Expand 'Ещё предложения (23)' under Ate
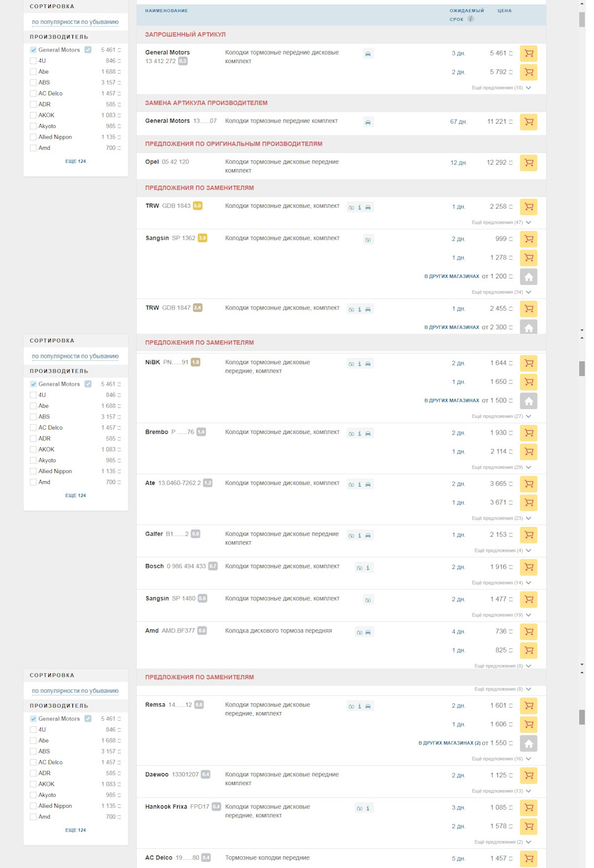The height and width of the screenshot is (868, 594). pos(501,518)
